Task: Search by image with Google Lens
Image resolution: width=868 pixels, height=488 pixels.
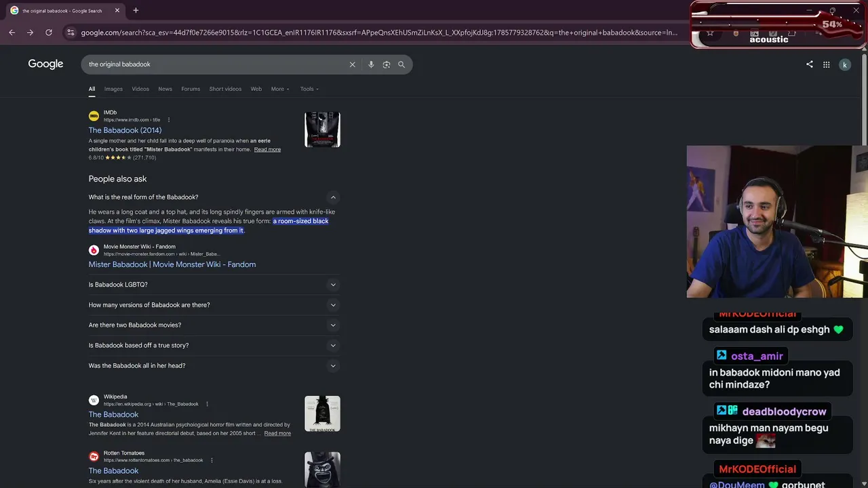Action: (x=387, y=64)
